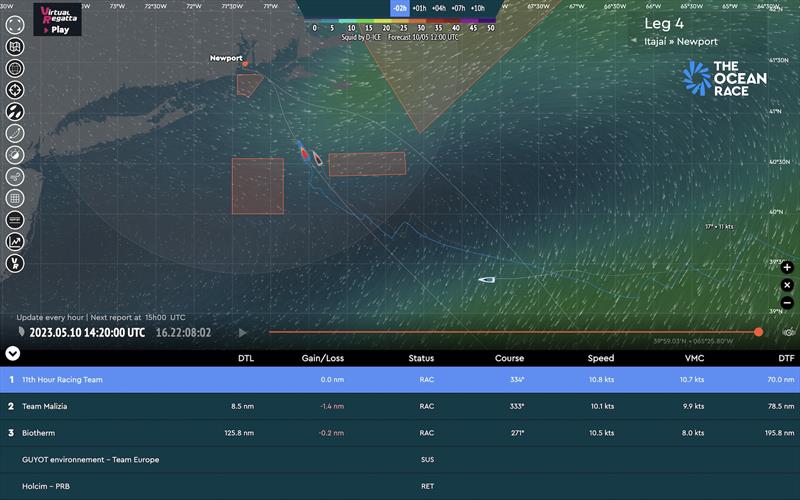The width and height of the screenshot is (800, 500).
Task: Enter fullscreen map mode
Action: click(x=15, y=24)
